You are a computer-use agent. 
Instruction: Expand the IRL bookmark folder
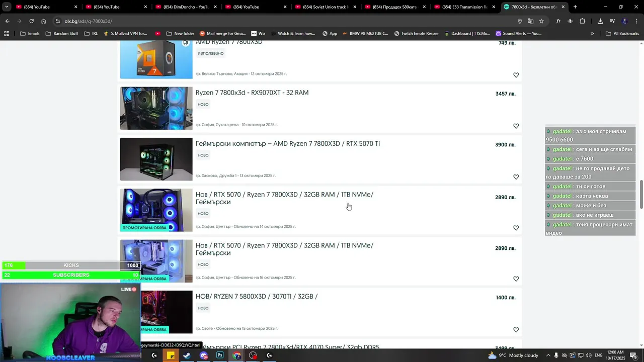pos(91,33)
